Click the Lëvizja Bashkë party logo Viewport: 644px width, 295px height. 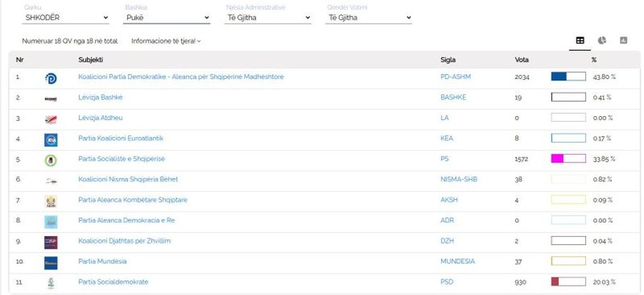point(51,99)
